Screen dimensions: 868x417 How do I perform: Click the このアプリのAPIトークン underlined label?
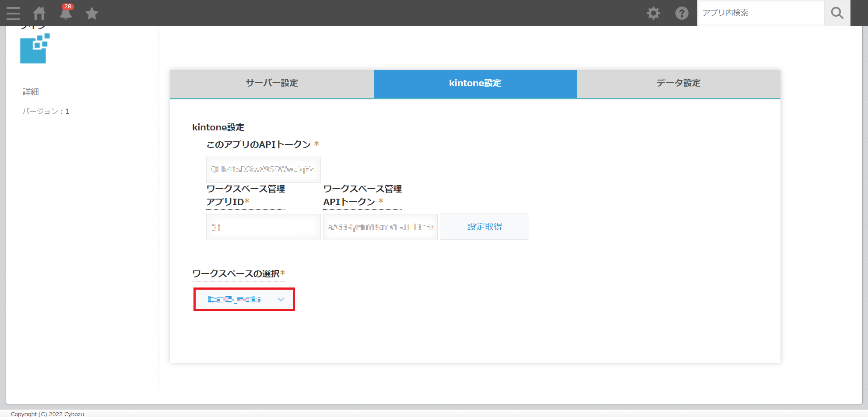[x=259, y=145]
